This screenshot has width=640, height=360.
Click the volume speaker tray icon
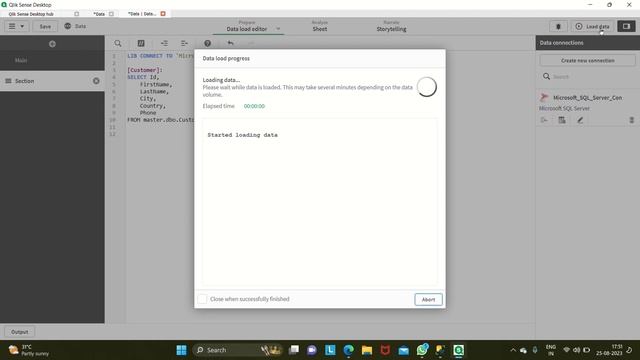(576, 350)
